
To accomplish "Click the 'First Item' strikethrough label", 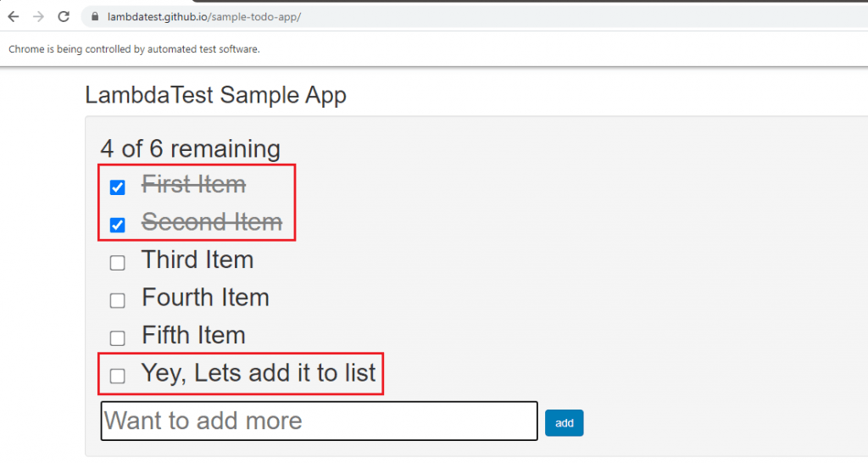I will point(193,184).
